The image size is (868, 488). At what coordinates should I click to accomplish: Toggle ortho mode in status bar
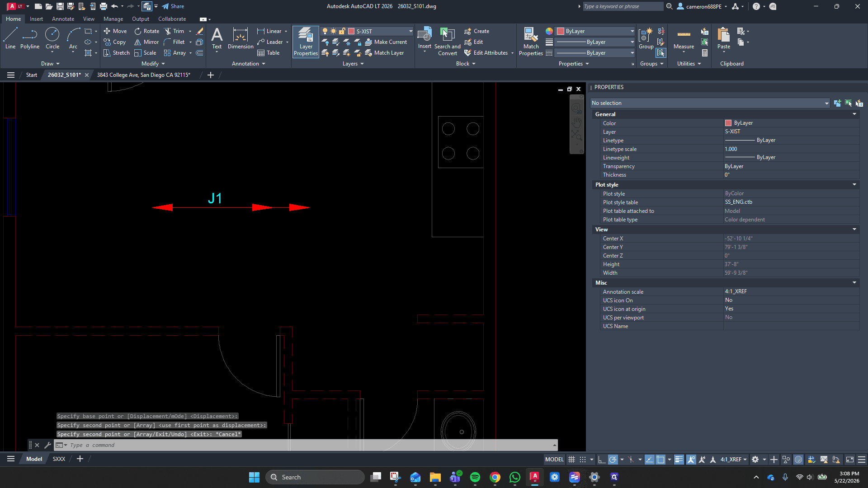601,460
